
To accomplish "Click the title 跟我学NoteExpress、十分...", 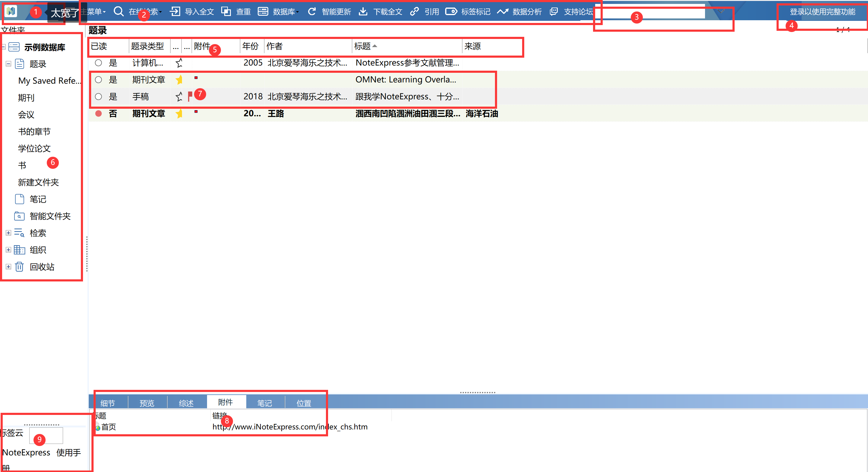I will click(x=407, y=97).
